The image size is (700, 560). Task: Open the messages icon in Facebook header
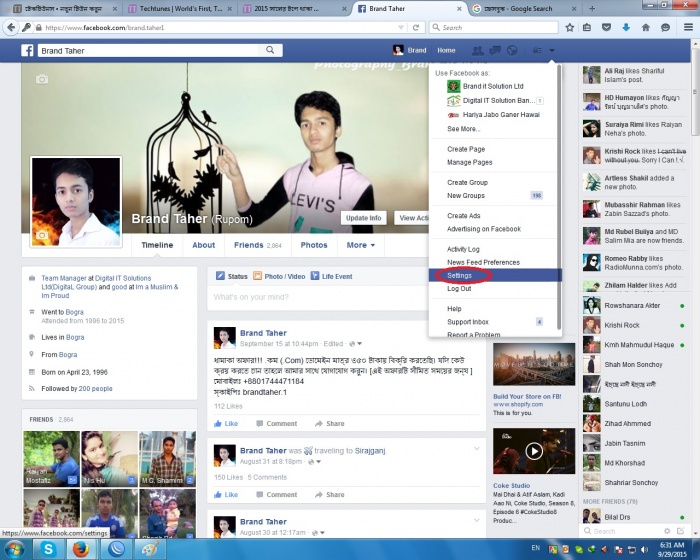click(495, 50)
